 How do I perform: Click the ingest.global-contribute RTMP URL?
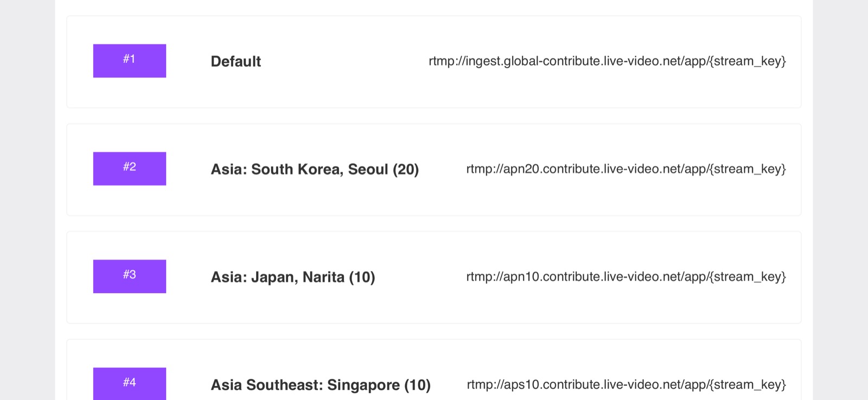tap(607, 61)
